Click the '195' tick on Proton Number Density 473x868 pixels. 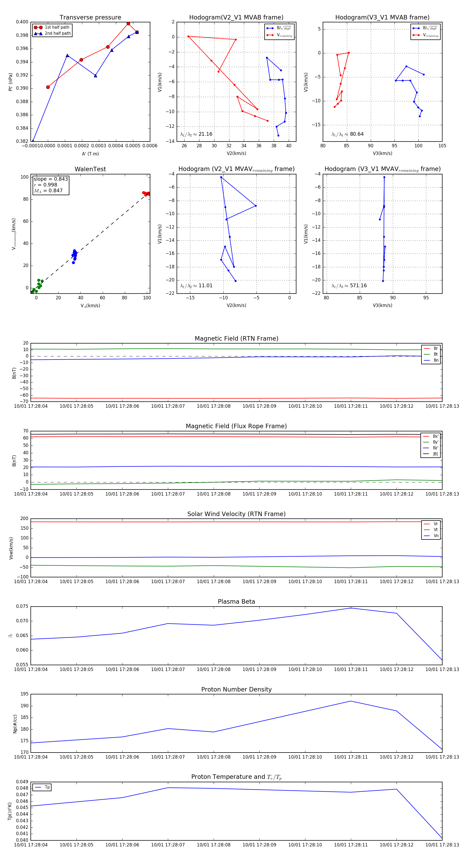coord(25,694)
